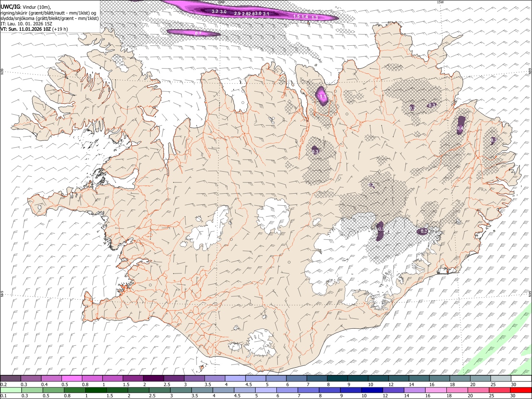Pick the dark green 1 swatch on the lower scale
This screenshot has height=399, width=532.
96,390
